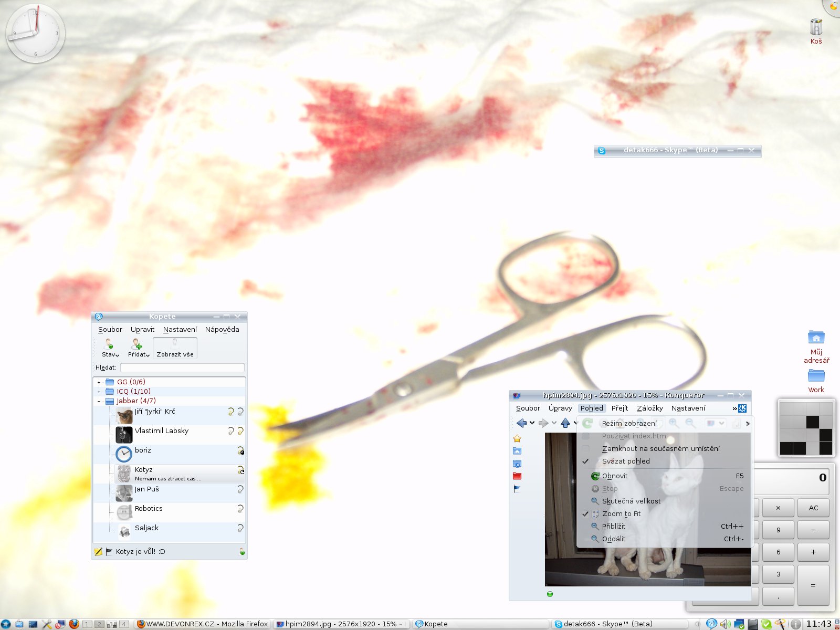Screen dimensions: 840x630
Task: Click the AC button on the calculator
Action: click(x=813, y=508)
